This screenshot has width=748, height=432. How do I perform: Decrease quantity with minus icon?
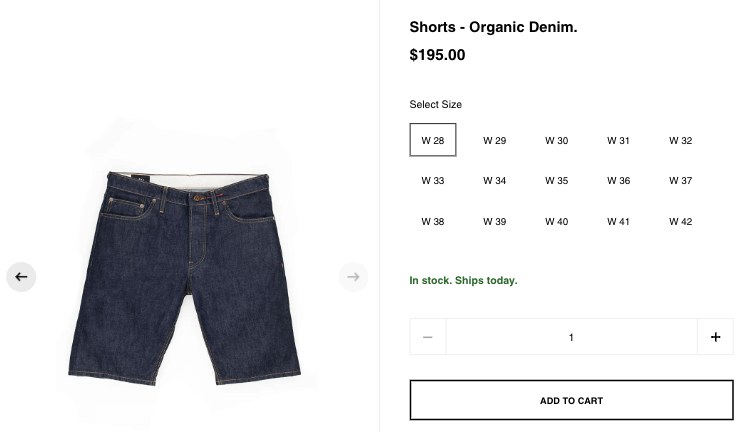428,337
